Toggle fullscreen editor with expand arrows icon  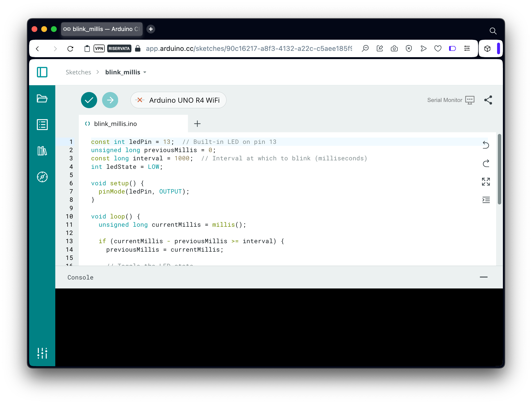click(x=486, y=182)
